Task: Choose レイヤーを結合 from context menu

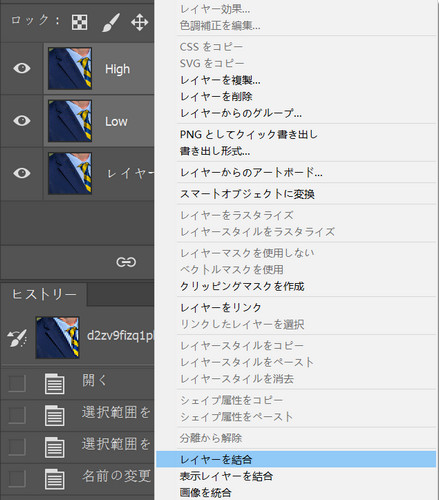Action: click(296, 459)
